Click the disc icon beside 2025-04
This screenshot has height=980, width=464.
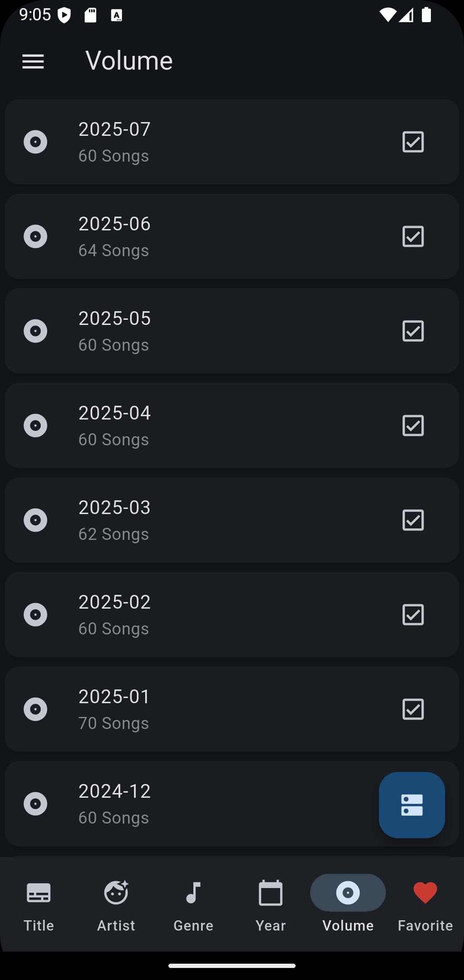pyautogui.click(x=35, y=426)
